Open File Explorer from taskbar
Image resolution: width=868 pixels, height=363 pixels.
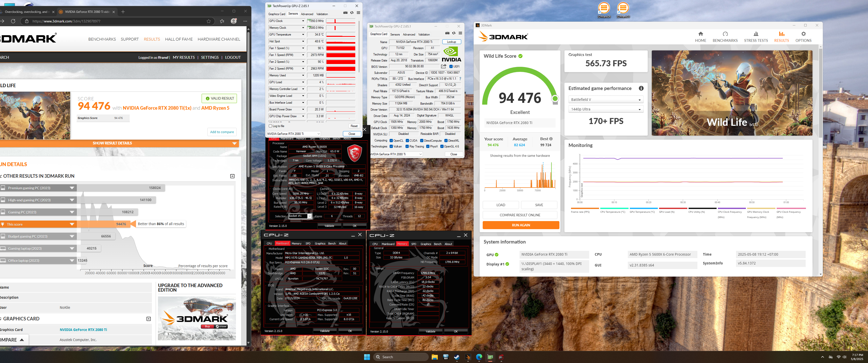click(x=435, y=357)
